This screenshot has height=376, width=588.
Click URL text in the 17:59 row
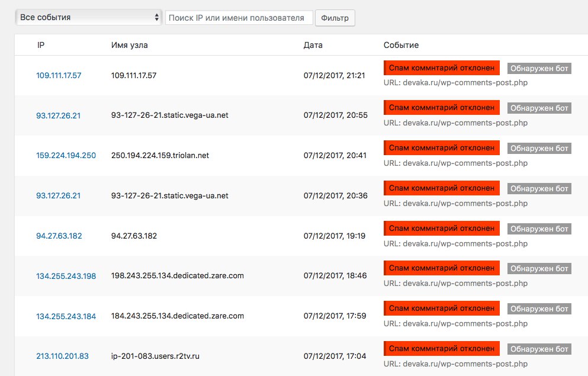click(x=455, y=323)
